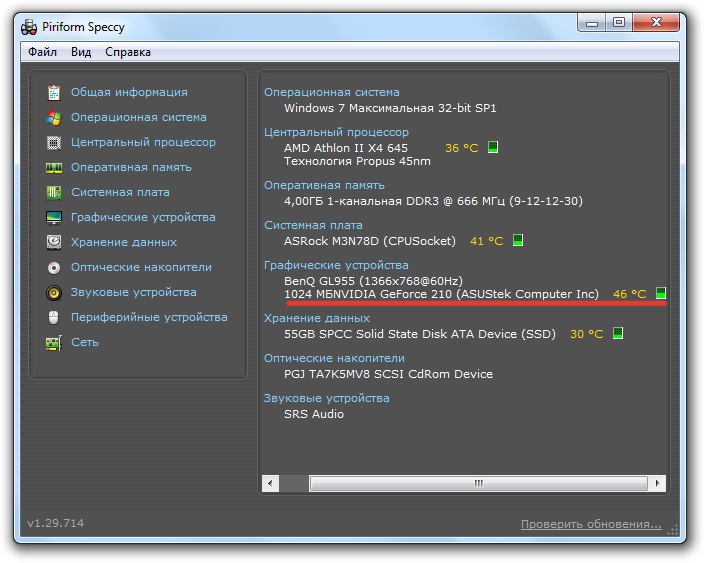Viewport: 705px width, 563px height.
Task: Click the Оперативная память RAM icon
Action: [x=54, y=168]
